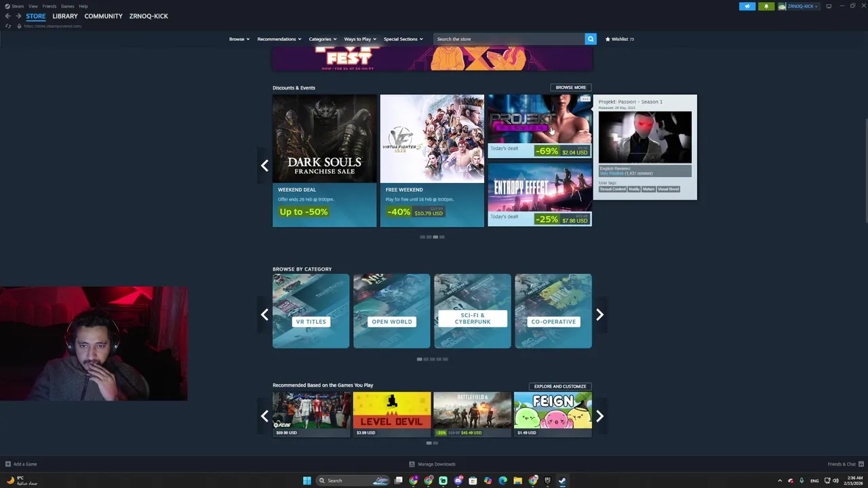The width and height of the screenshot is (868, 488).
Task: Open Entropy Effect today's deal card
Action: 540,195
